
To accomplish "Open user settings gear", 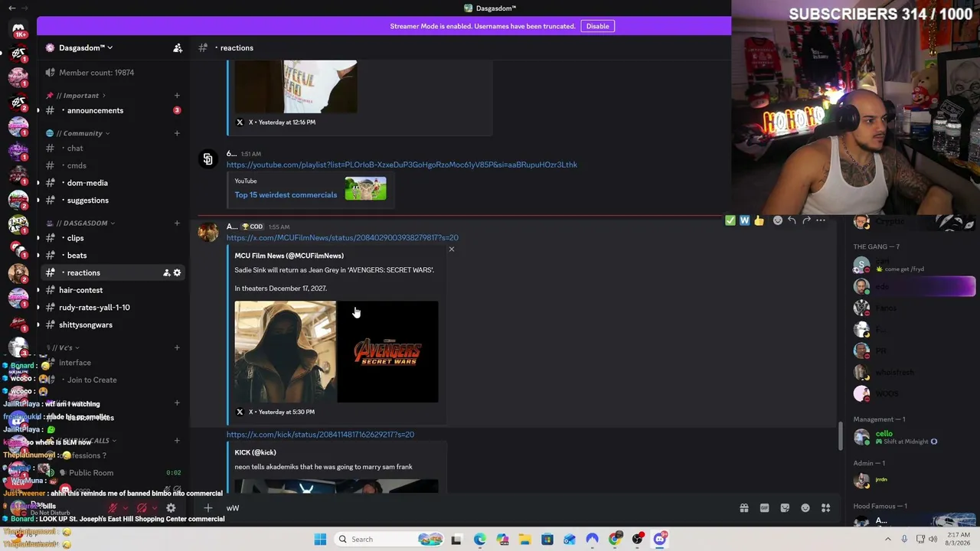I will [171, 507].
